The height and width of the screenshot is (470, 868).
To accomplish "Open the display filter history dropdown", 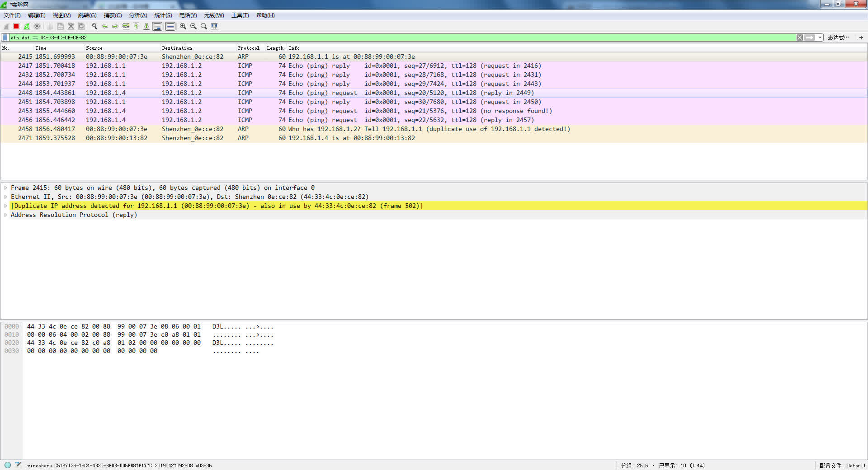I will tap(820, 38).
